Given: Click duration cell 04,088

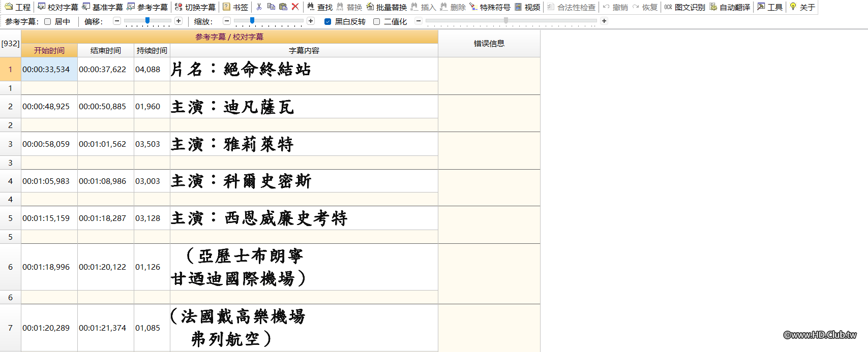Looking at the screenshot, I should 152,69.
